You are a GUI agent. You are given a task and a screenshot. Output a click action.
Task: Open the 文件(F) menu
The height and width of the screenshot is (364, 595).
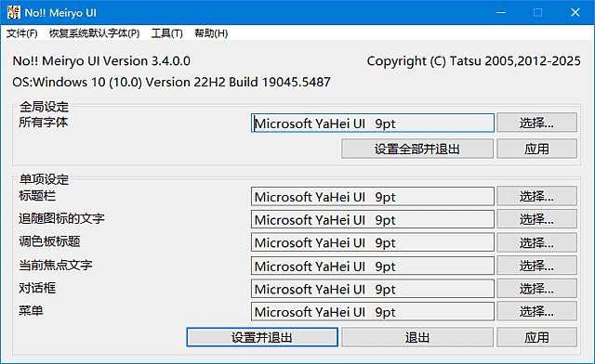pyautogui.click(x=22, y=33)
